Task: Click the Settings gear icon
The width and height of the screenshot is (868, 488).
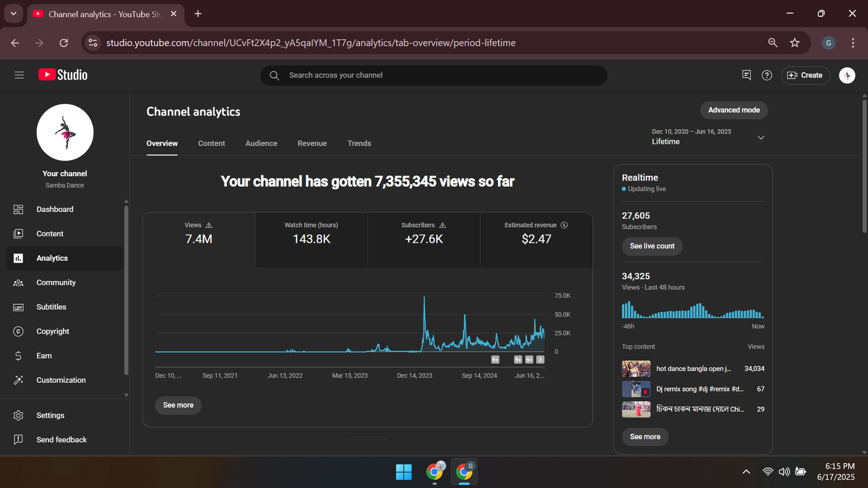Action: point(18,415)
